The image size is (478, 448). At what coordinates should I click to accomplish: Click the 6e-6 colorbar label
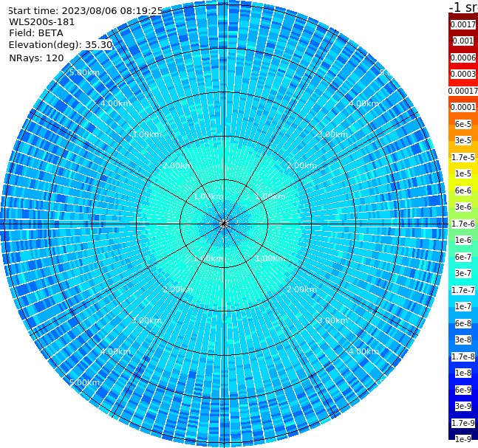(463, 190)
